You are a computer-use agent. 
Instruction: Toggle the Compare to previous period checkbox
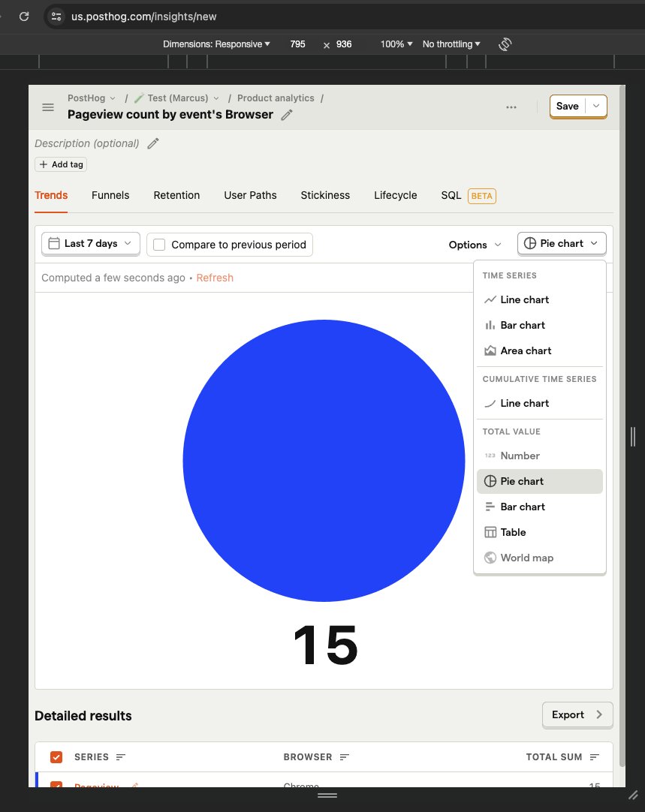point(160,245)
